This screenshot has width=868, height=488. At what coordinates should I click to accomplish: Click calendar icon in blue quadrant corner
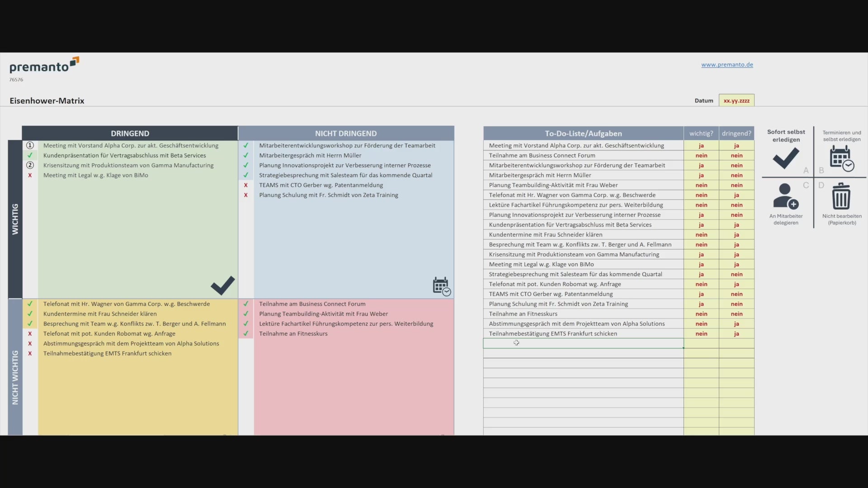point(441,286)
